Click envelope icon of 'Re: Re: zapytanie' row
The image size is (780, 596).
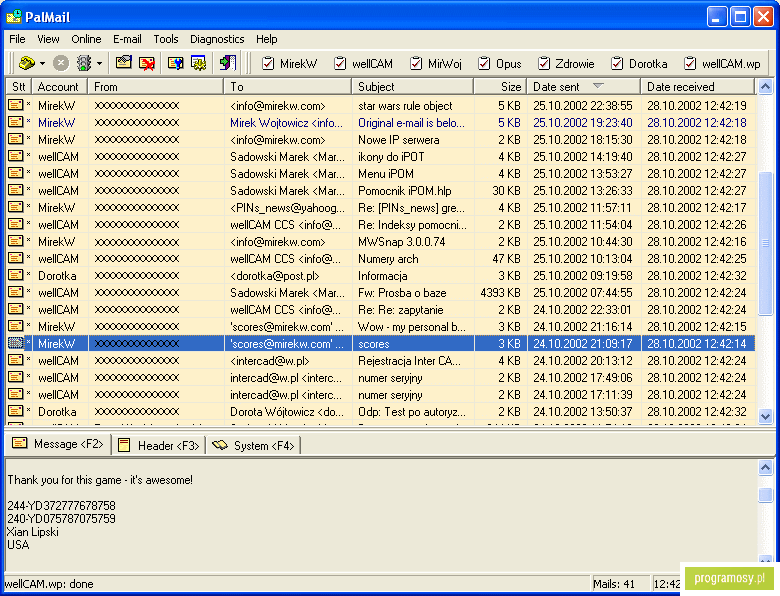coord(15,309)
